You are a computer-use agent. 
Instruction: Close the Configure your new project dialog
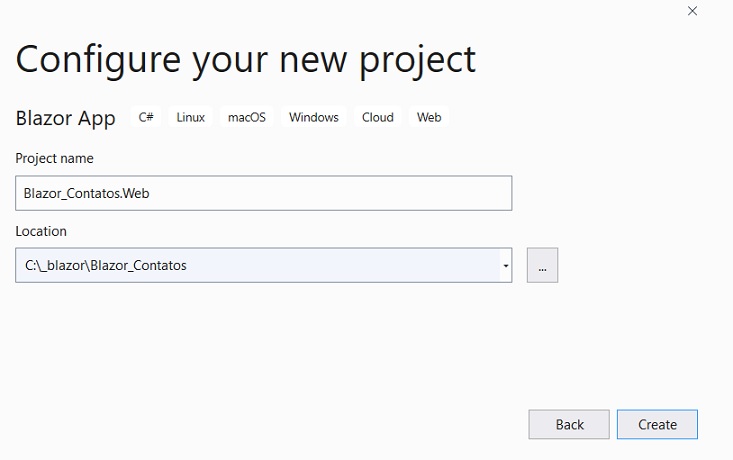coord(692,11)
